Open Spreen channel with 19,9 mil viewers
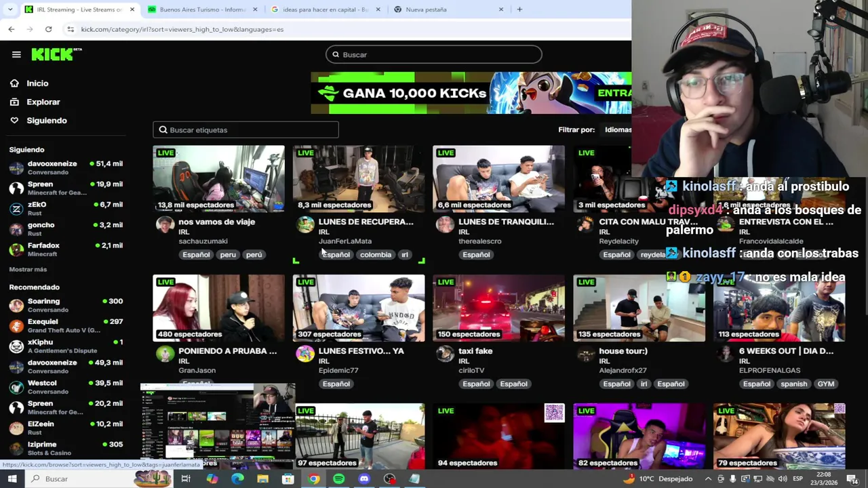Screen dimensions: 868x488 point(66,188)
